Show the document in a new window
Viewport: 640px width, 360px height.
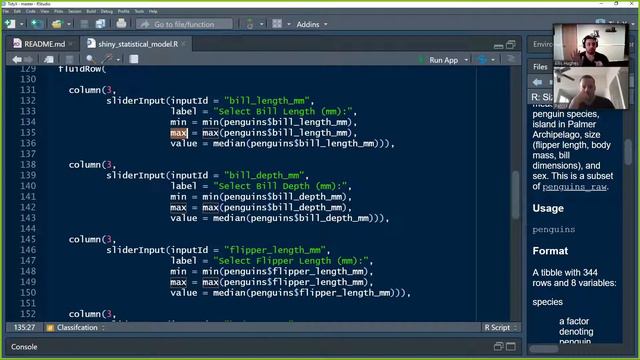[x=49, y=60]
